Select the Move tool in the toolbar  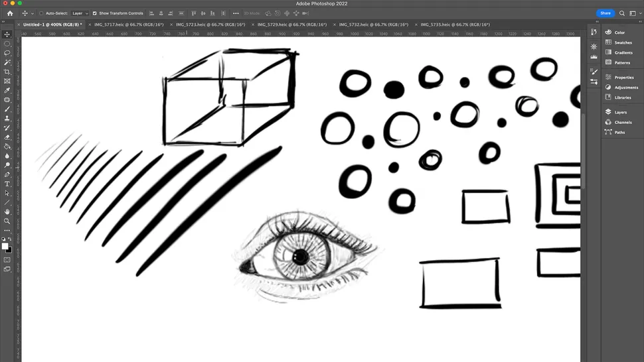pos(7,34)
